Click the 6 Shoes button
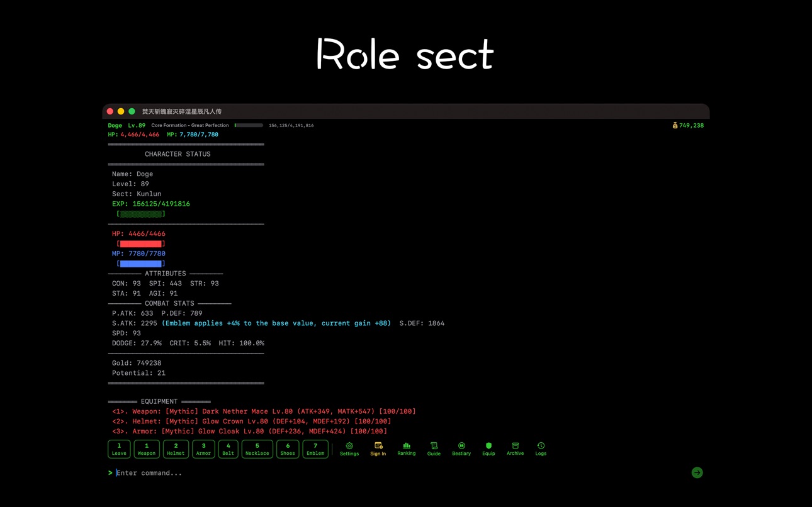The width and height of the screenshot is (812, 507). pyautogui.click(x=288, y=449)
